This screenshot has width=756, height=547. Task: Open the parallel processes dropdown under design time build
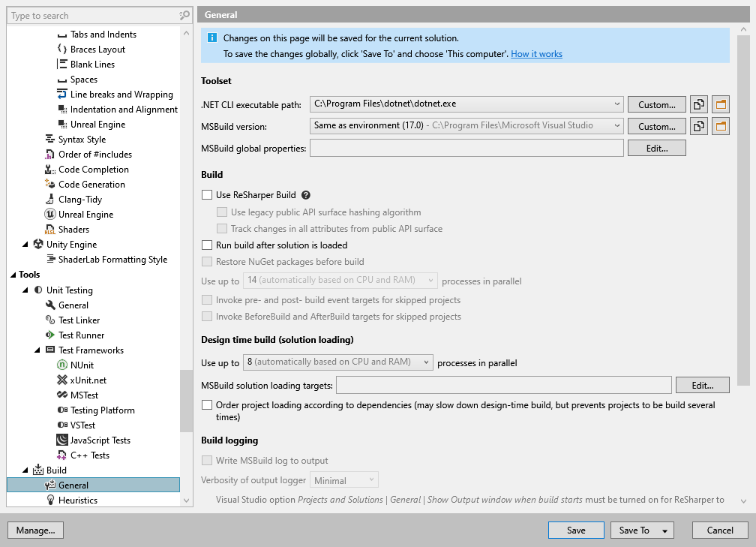click(425, 362)
